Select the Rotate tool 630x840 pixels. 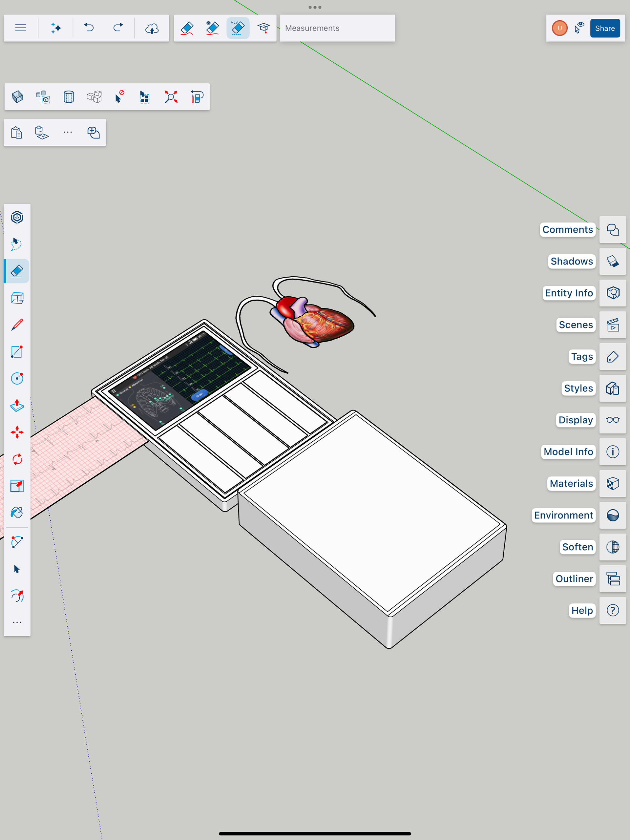[x=17, y=459]
